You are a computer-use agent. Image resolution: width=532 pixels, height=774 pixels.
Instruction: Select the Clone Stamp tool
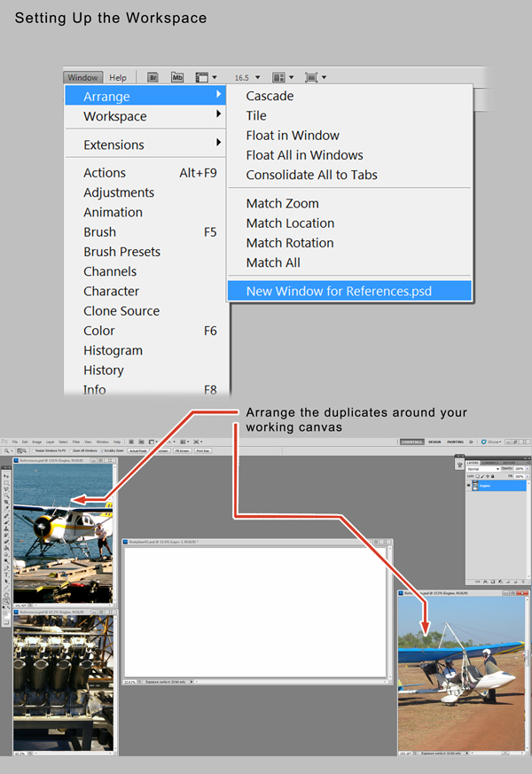(6, 528)
